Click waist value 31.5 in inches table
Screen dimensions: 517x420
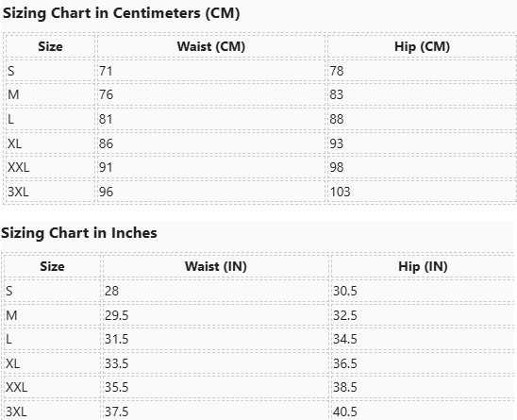(116, 339)
